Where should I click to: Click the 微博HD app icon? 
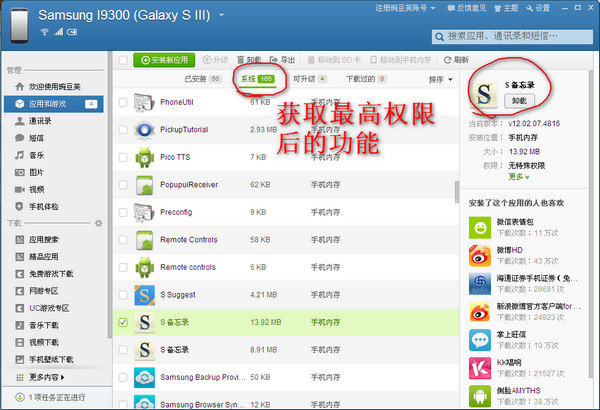click(480, 256)
